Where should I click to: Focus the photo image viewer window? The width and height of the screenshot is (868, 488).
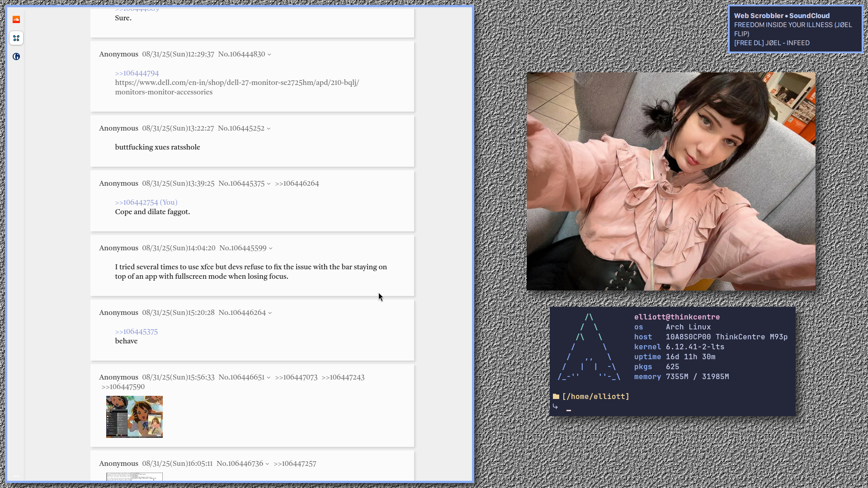[x=671, y=181]
